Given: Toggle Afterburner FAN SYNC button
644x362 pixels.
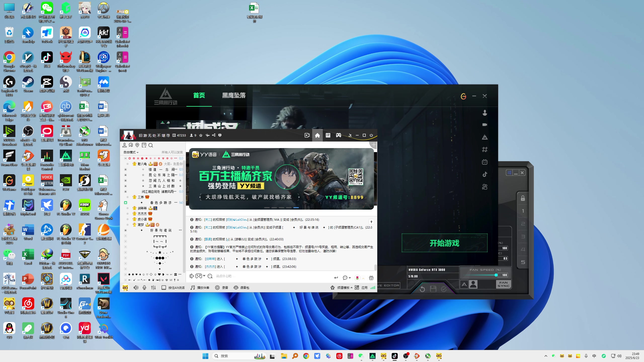Looking at the screenshot, I should pyautogui.click(x=503, y=284).
